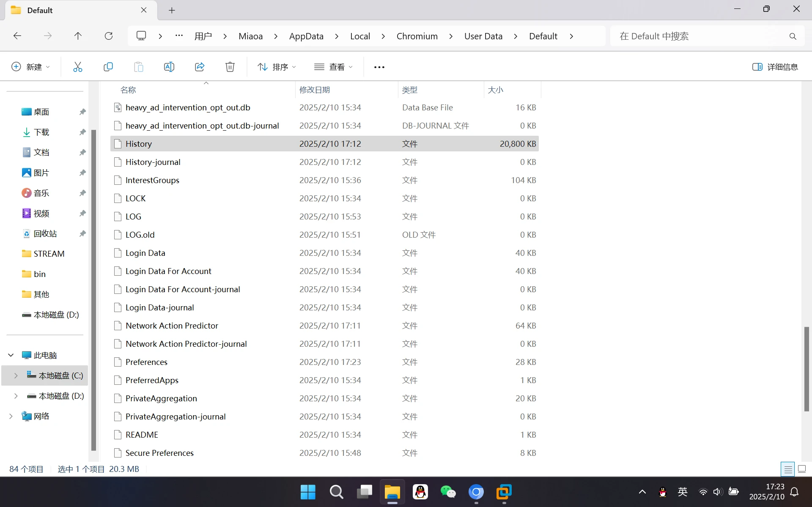Open Chromium browser from taskbar
Viewport: 812px width, 507px height.
(x=476, y=492)
